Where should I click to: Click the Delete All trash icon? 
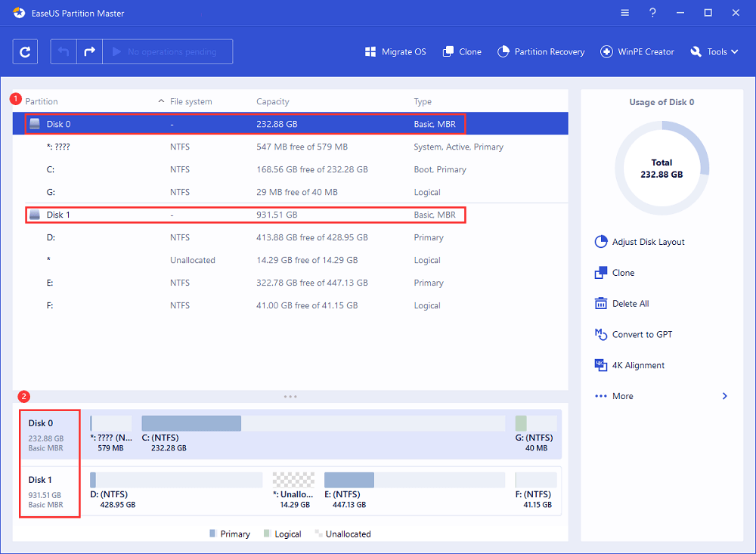pos(601,303)
